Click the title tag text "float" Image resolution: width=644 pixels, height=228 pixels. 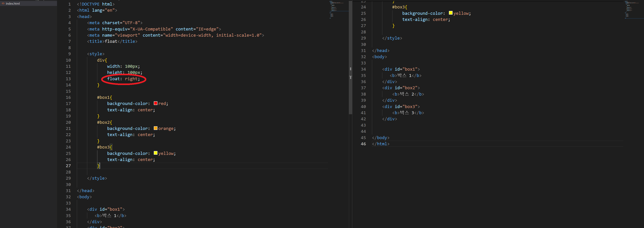pos(111,41)
